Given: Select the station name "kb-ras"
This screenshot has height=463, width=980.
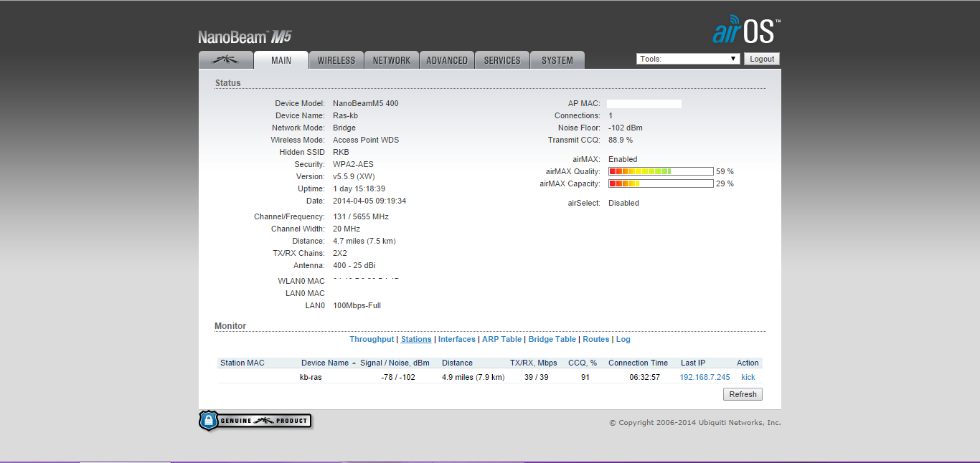Looking at the screenshot, I should [311, 377].
